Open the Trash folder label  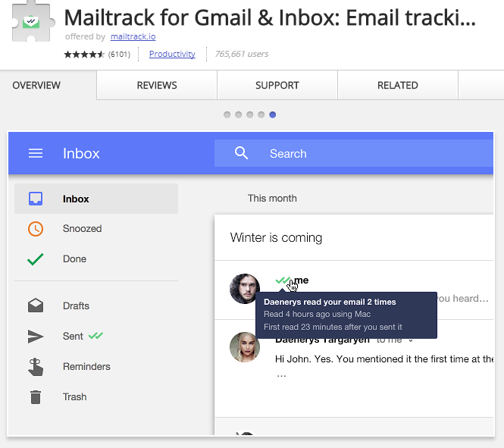(x=74, y=397)
